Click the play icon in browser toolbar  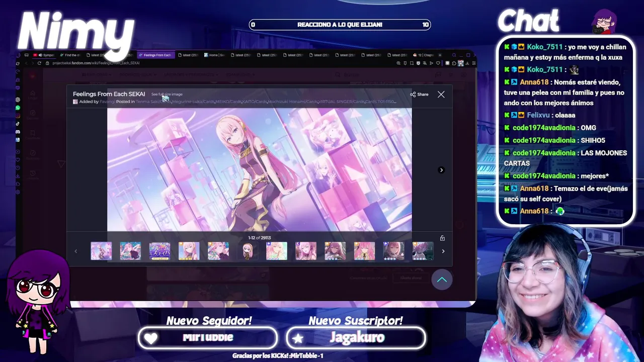point(431,63)
